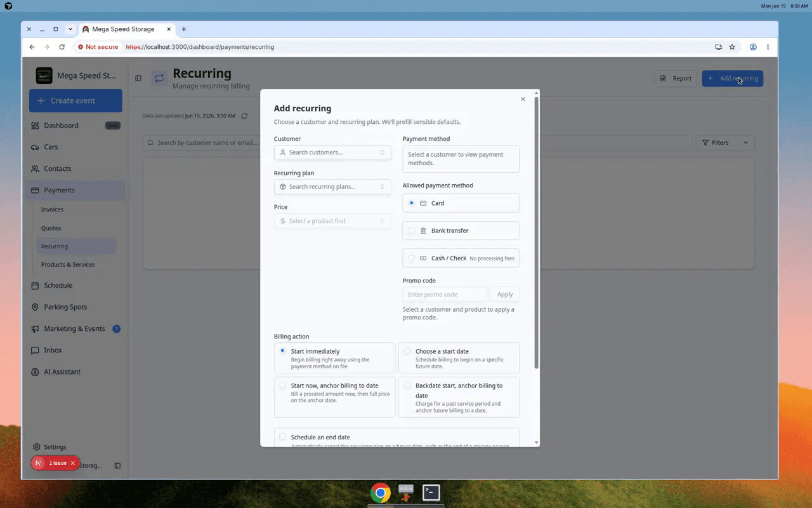Click the browser forward arrow

[x=47, y=47]
